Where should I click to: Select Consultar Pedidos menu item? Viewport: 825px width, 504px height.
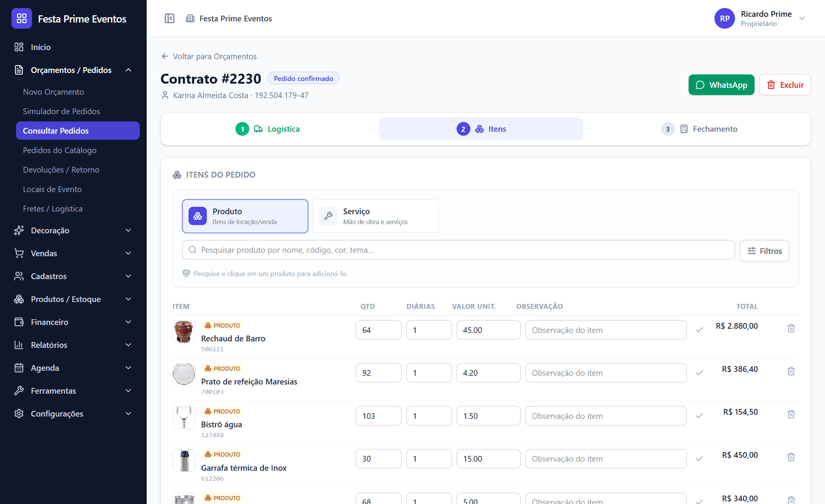click(x=78, y=131)
